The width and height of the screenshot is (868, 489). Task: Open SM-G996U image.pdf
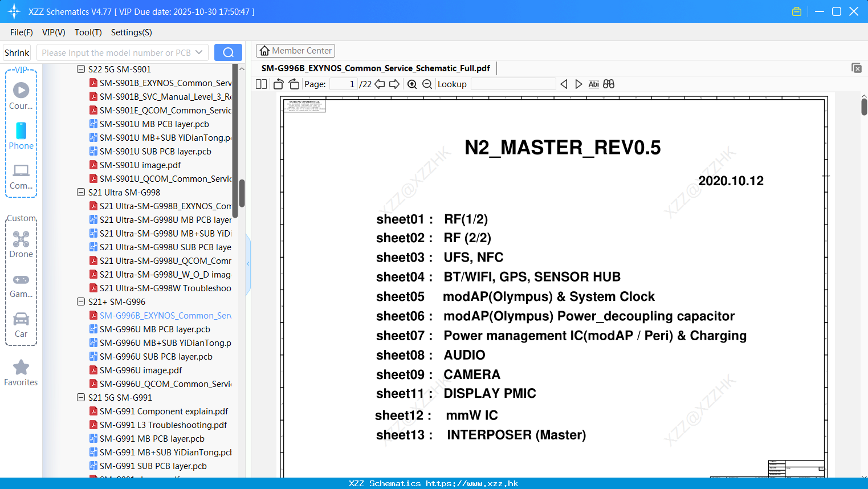(136, 370)
